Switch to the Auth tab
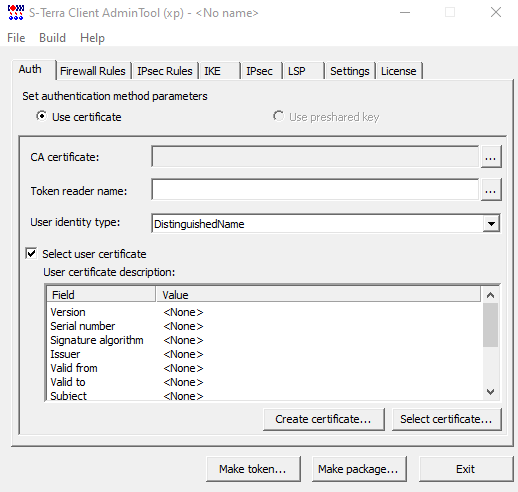518x492 pixels. (33, 69)
